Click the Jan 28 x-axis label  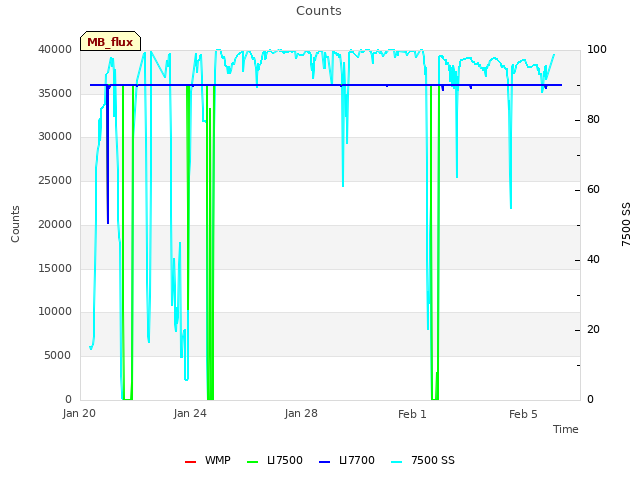pyautogui.click(x=301, y=413)
